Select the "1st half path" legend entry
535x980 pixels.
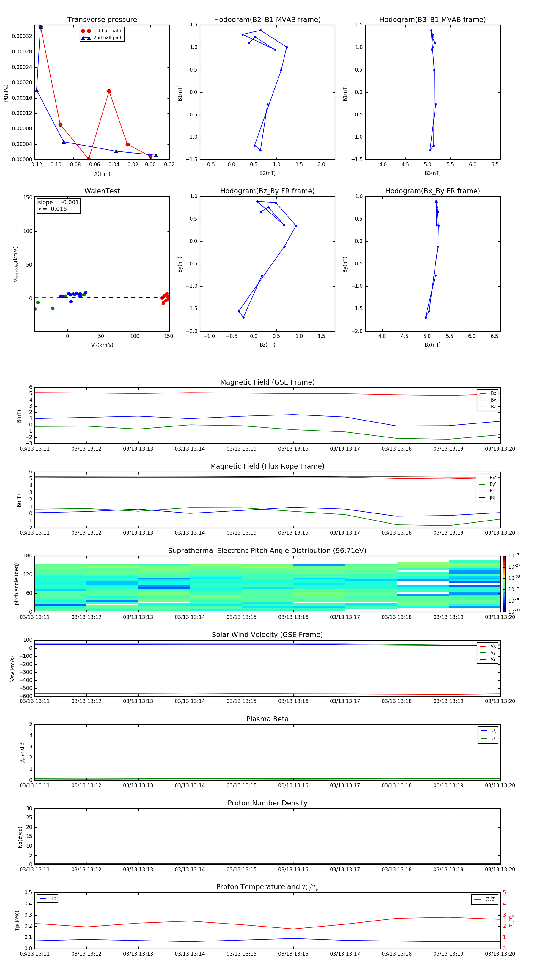[102, 31]
